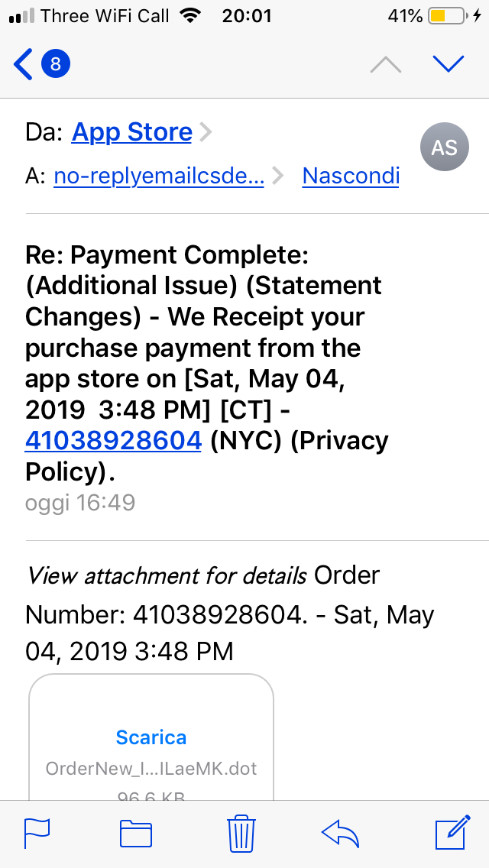Screen dimensions: 489x868
Task: Hide details with Nascondi
Action: click(x=351, y=176)
